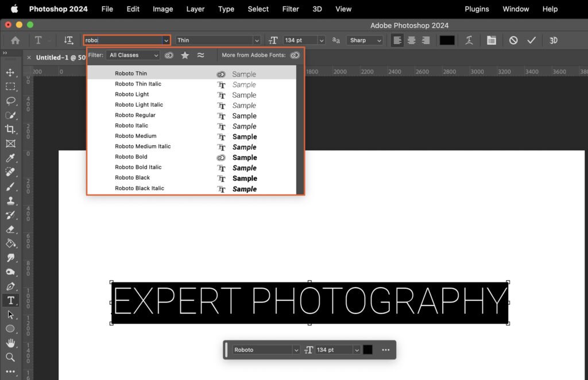The width and height of the screenshot is (588, 380).
Task: Toggle the Character and Paragraph panels
Action: pyautogui.click(x=491, y=40)
